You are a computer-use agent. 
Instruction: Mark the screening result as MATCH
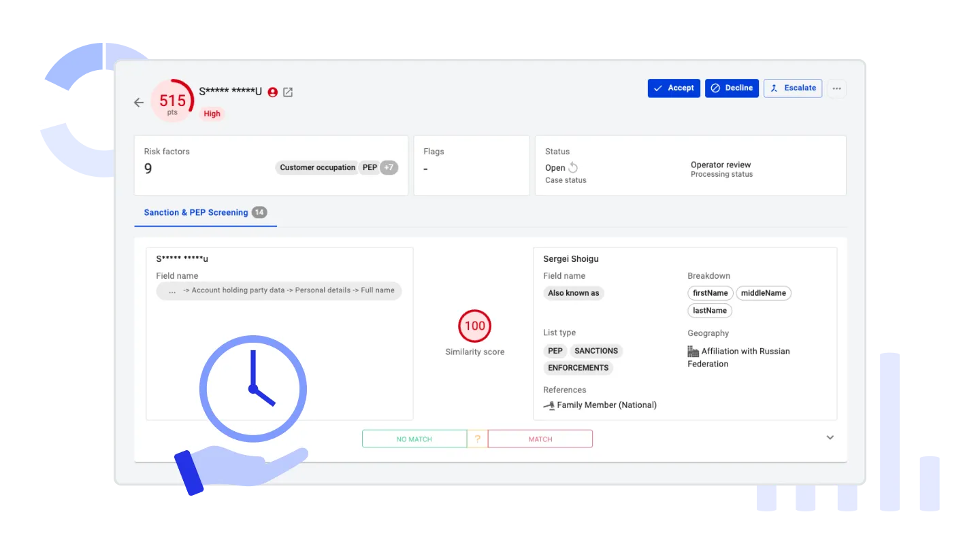540,439
